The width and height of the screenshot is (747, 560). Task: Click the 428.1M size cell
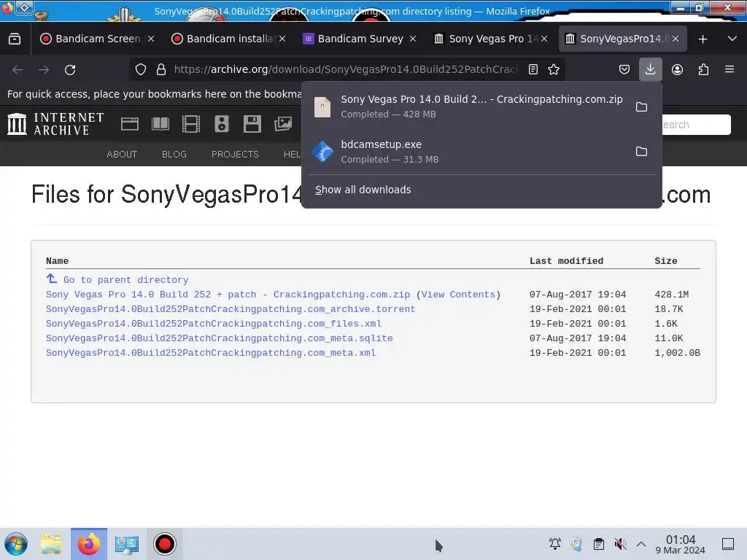pos(671,295)
